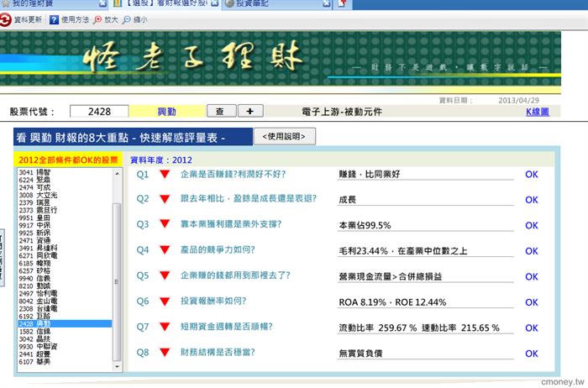The image size is (588, 388).
Task: Click the 查 lookup button
Action: 221,112
